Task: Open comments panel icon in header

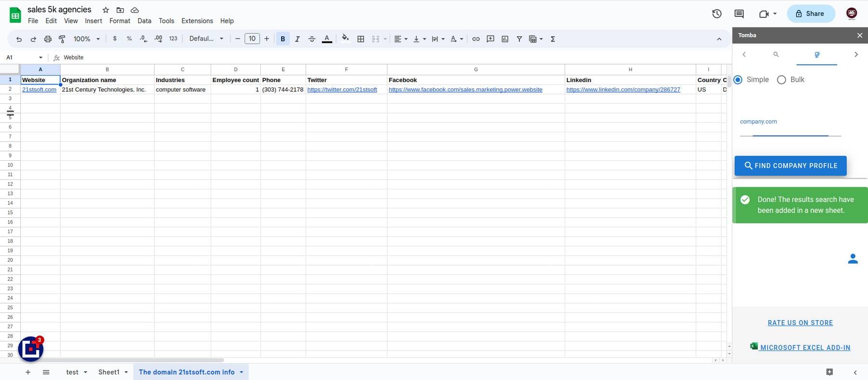Action: pyautogui.click(x=739, y=14)
